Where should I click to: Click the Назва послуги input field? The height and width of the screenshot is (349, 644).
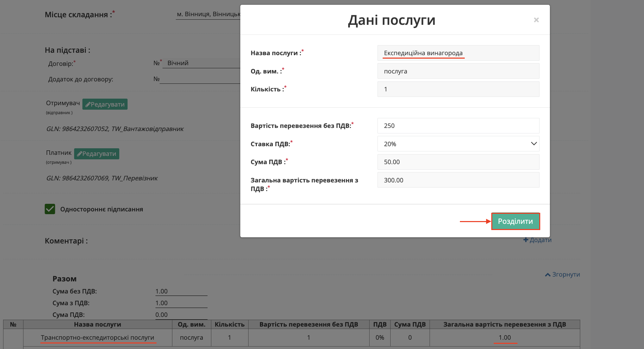458,53
